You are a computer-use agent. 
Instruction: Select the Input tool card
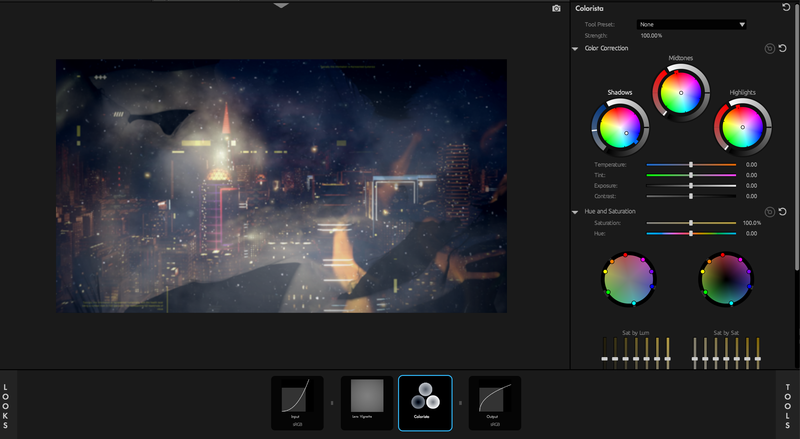pyautogui.click(x=295, y=403)
